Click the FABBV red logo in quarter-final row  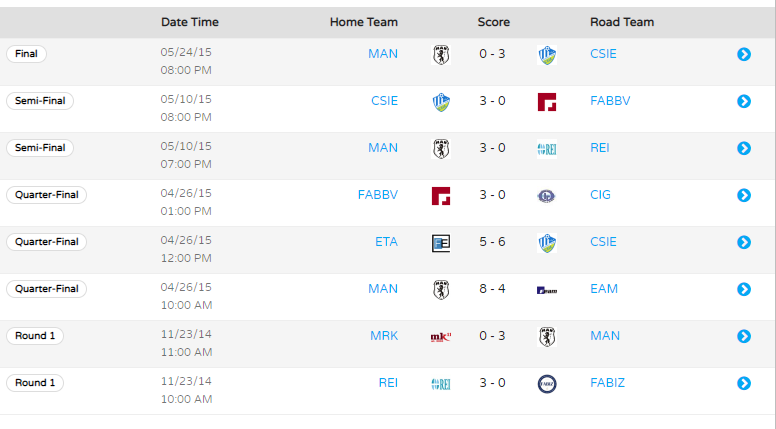[441, 196]
